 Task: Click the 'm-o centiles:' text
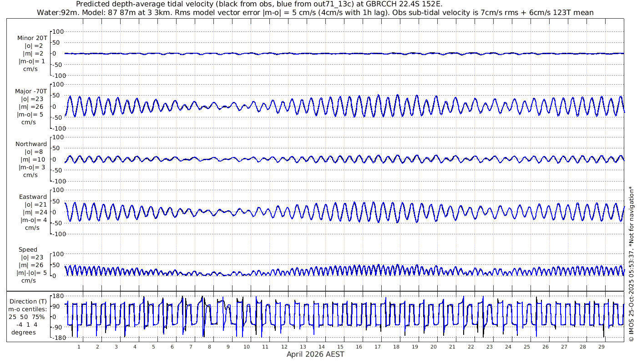coord(28,309)
